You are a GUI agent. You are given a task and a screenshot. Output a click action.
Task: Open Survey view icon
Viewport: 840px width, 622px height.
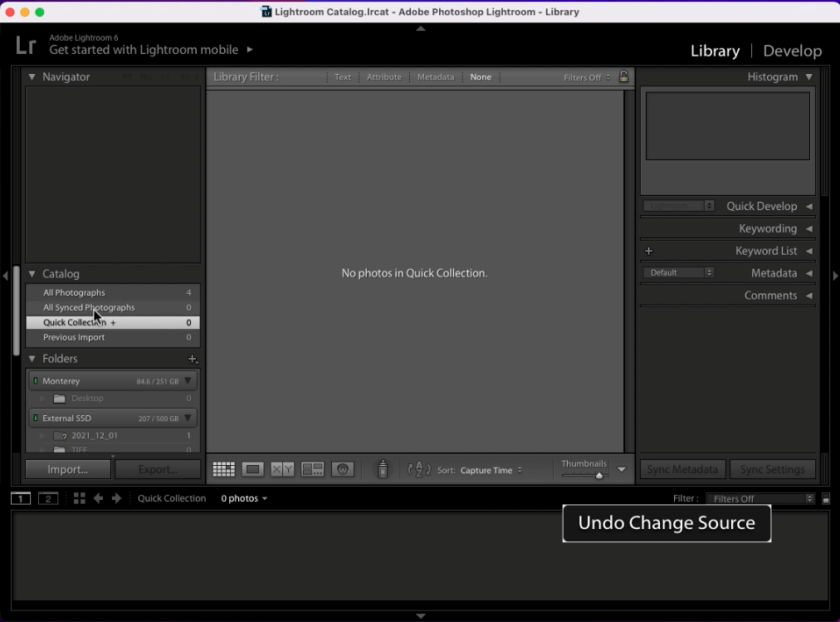click(x=312, y=469)
